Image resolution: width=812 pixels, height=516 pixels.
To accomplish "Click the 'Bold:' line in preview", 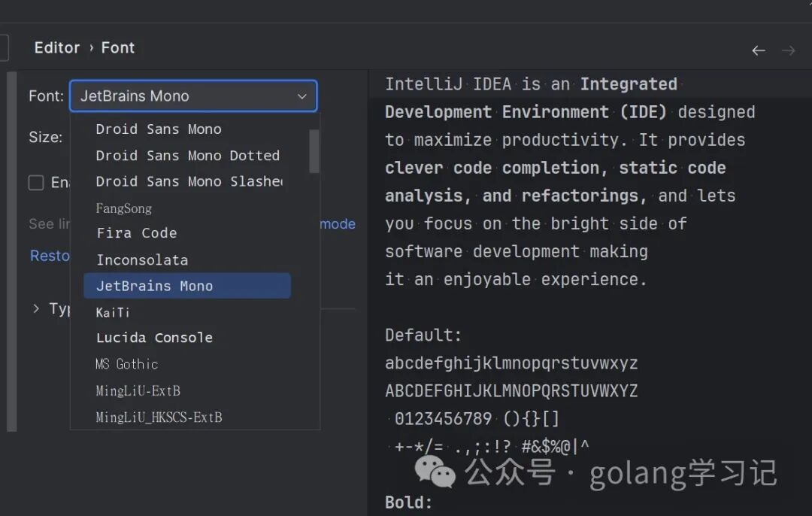I will pos(408,502).
